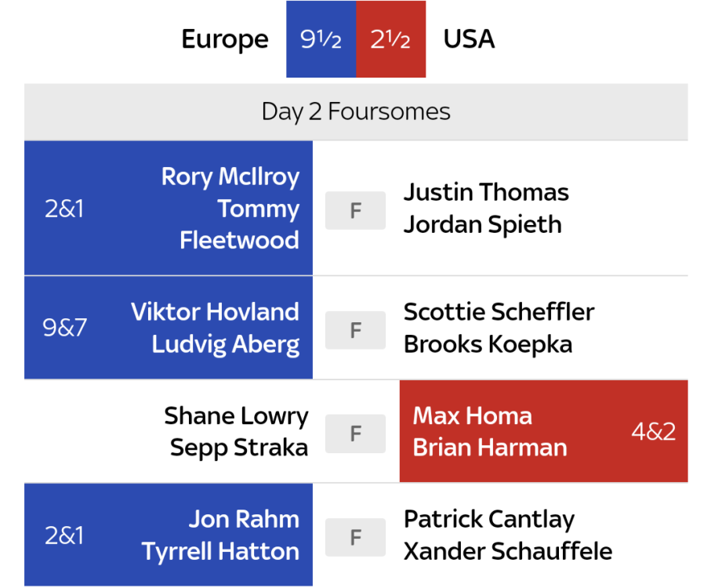Image resolution: width=711 pixels, height=588 pixels.
Task: Open Max Homa and Brian Harman pairing
Action: click(489, 431)
